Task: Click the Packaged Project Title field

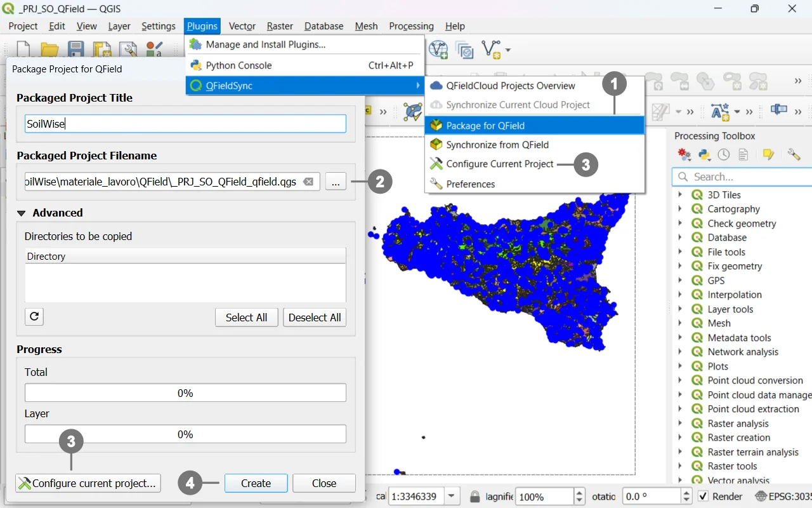Action: 185,124
